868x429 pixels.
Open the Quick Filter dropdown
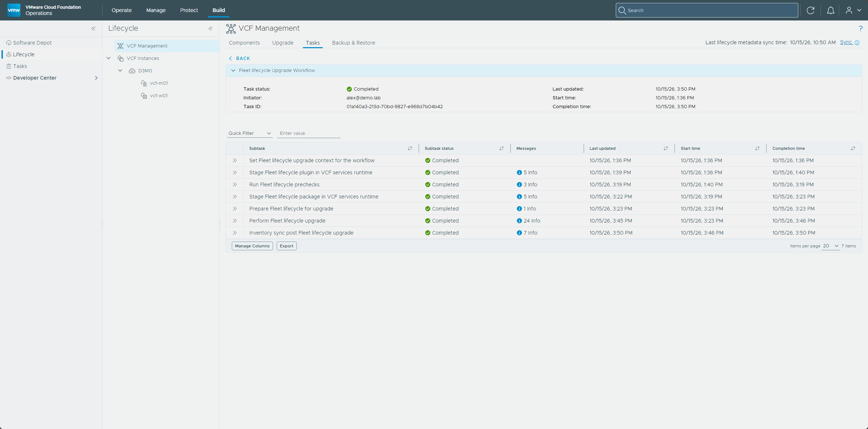(250, 133)
